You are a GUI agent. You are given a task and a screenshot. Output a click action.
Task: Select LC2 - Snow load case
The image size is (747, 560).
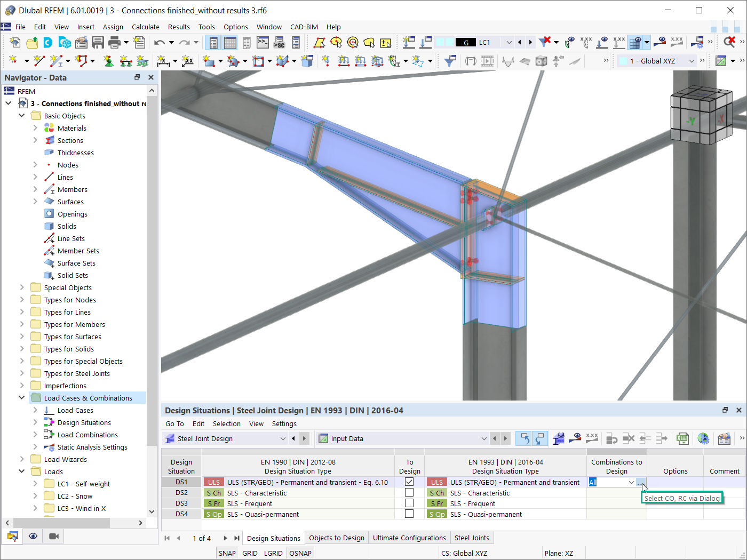75,496
